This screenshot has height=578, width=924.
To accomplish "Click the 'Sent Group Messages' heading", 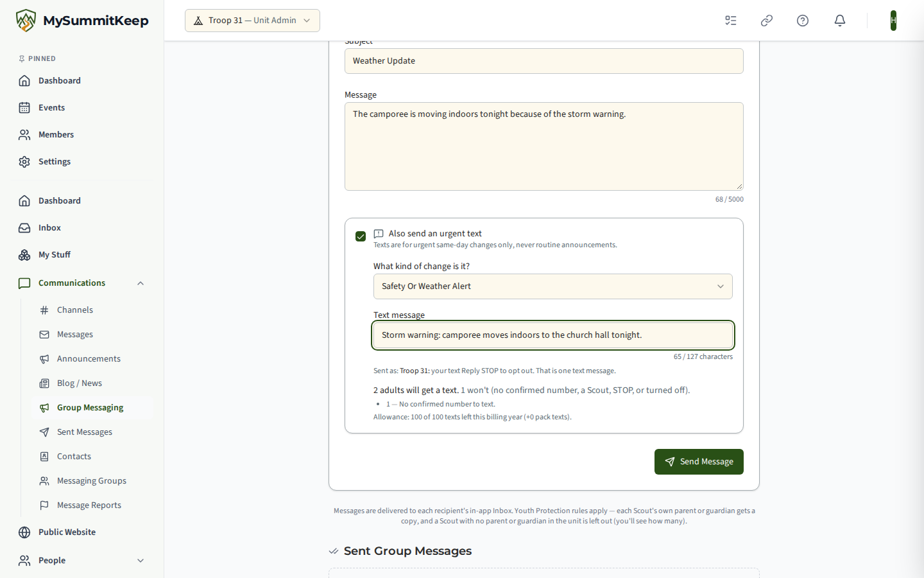I will click(407, 551).
